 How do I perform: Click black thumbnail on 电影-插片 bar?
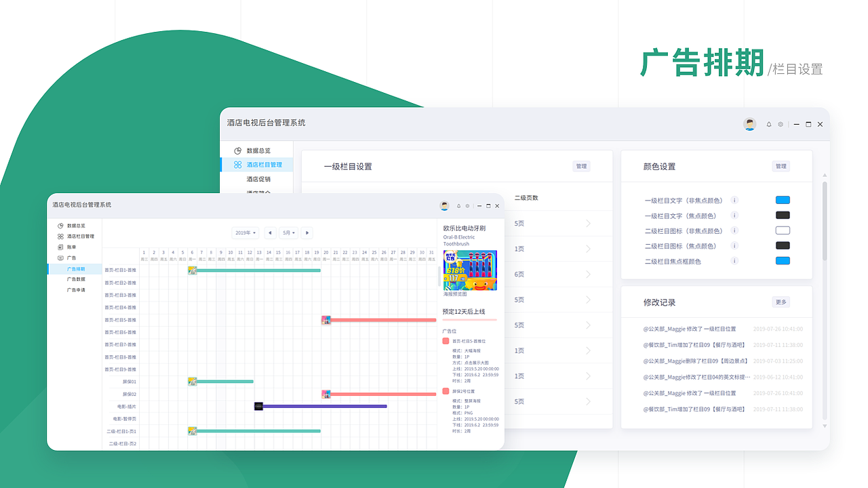pyautogui.click(x=258, y=406)
